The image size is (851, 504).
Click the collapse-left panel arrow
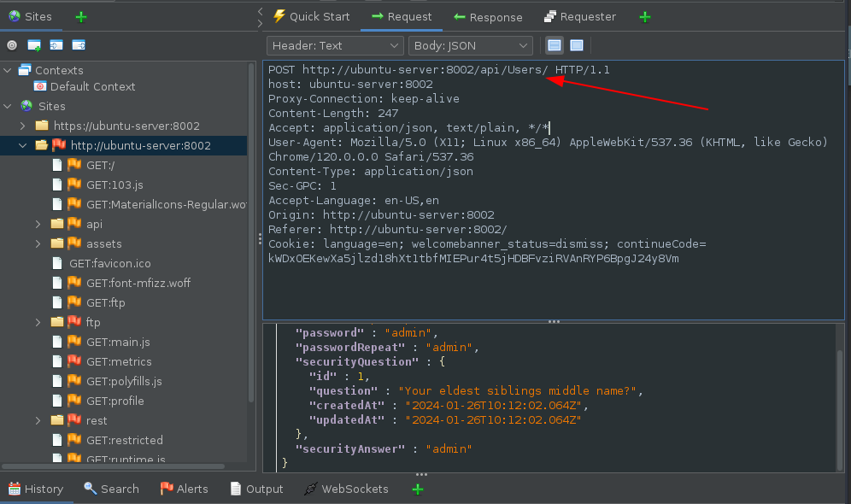pos(260,11)
